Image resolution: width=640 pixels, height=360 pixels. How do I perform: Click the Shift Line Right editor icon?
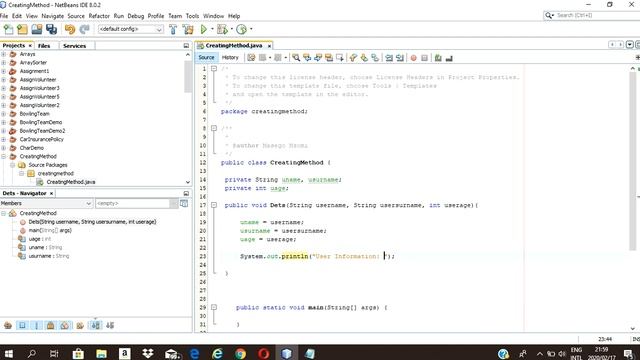[400, 58]
